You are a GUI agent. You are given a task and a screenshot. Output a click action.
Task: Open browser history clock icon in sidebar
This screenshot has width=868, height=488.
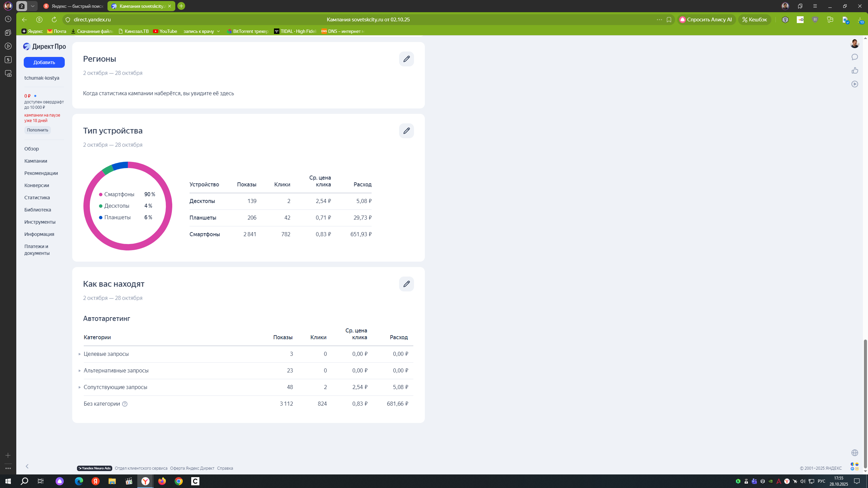[x=8, y=19]
